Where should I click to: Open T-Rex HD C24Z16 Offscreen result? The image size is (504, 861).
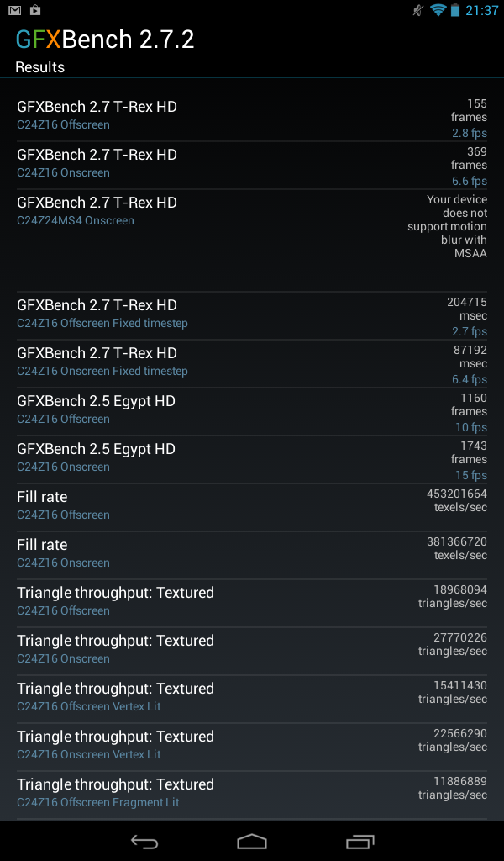click(252, 118)
